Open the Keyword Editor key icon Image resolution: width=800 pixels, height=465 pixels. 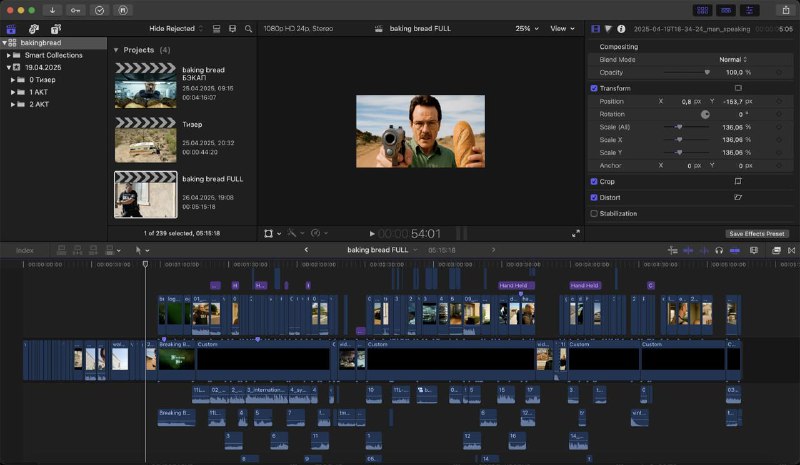76,10
